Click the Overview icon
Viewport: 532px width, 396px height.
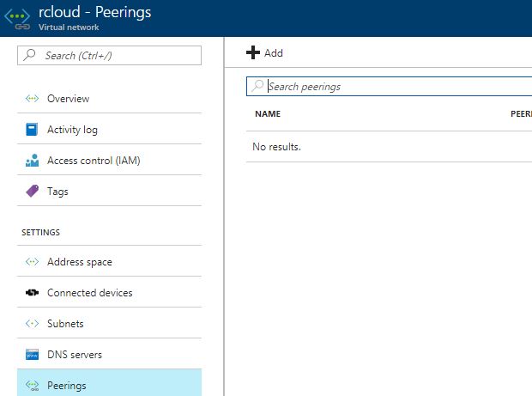pyautogui.click(x=32, y=99)
